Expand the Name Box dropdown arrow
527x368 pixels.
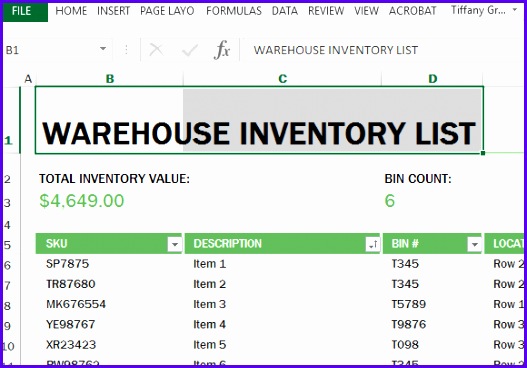[x=103, y=49]
